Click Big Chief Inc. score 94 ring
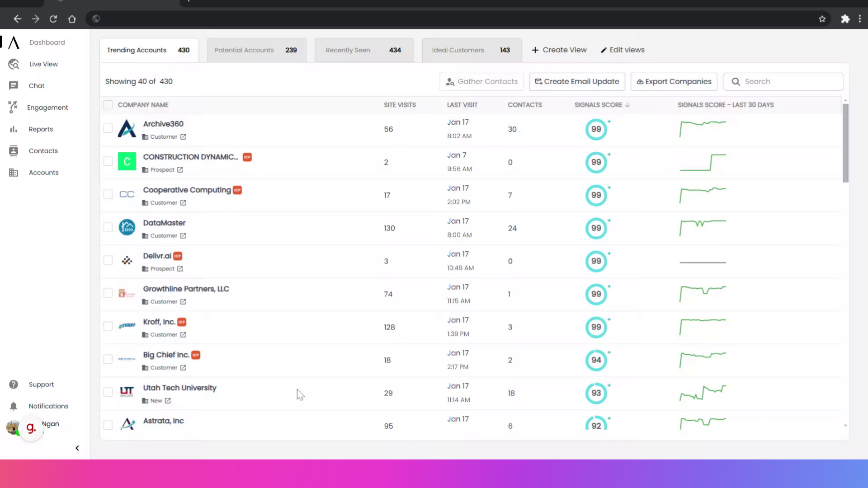868x488 pixels. [x=596, y=360]
